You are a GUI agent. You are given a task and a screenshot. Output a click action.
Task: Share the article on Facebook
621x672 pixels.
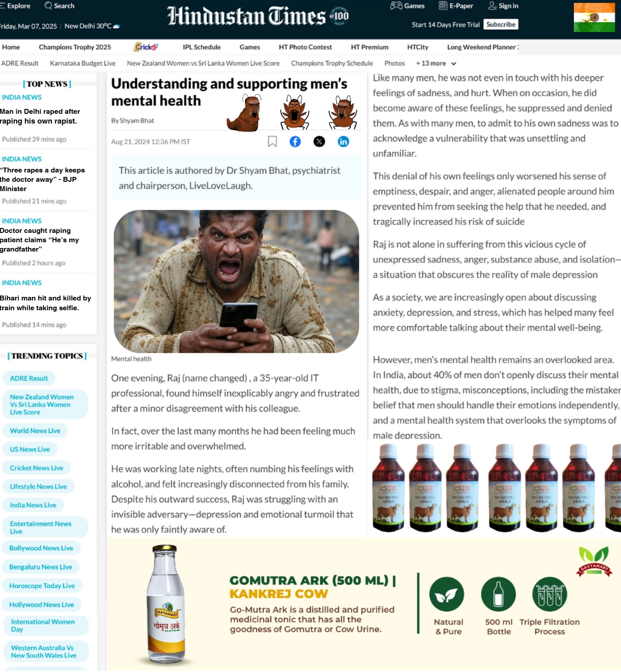295,142
